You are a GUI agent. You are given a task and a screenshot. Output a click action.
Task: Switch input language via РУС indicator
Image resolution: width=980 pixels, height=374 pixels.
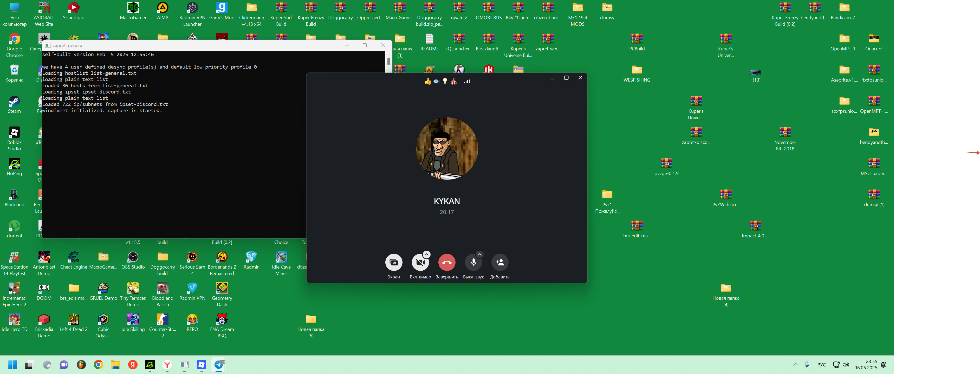[x=821, y=365]
